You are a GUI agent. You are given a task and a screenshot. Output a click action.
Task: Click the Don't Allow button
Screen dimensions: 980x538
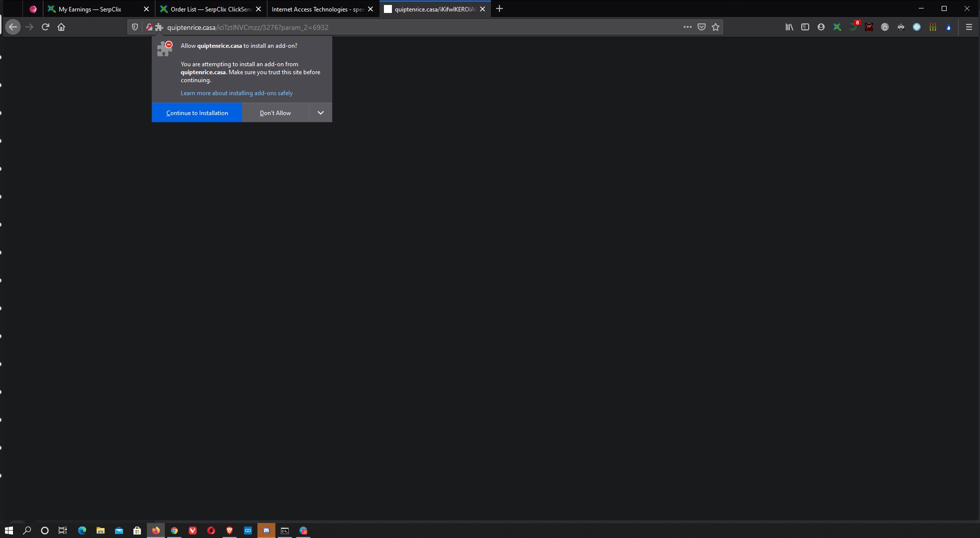[275, 113]
